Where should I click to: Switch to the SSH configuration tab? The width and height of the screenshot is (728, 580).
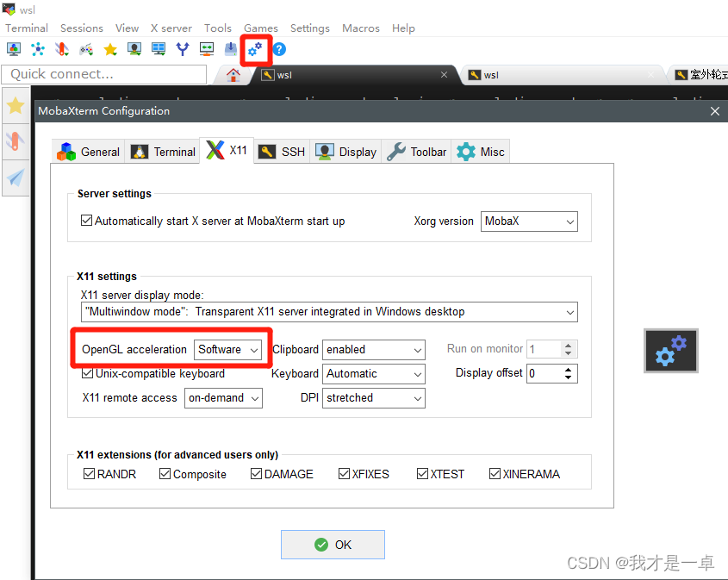click(282, 152)
